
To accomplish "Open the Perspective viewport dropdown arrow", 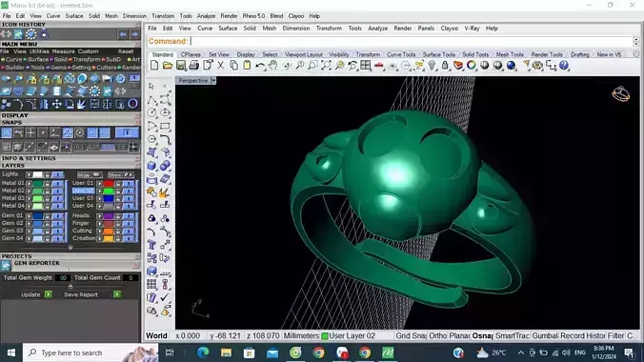I will point(213,81).
